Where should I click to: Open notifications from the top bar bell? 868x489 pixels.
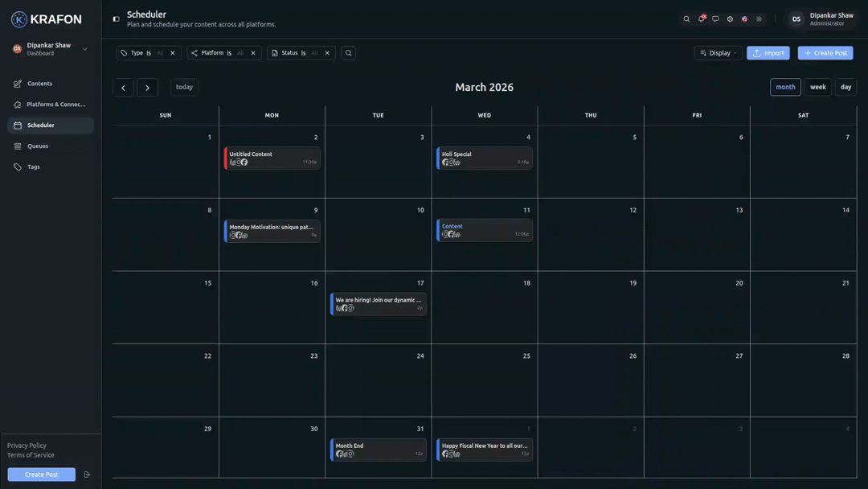pyautogui.click(x=701, y=18)
